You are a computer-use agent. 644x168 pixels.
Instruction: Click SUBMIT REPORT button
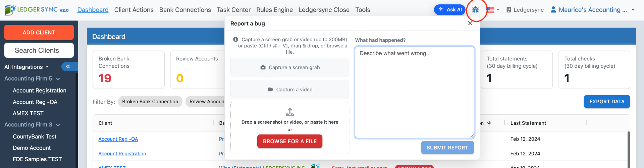pos(447,148)
